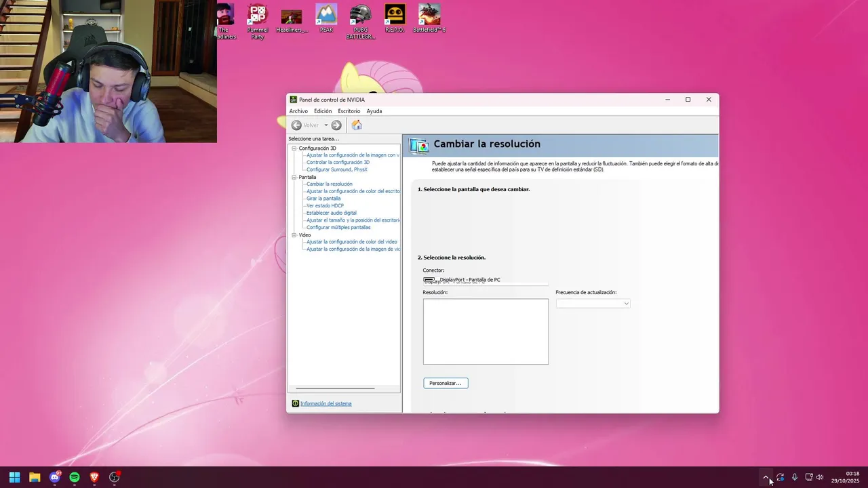This screenshot has width=868, height=488.
Task: Click the task tree horizontal scrollbar
Action: [x=335, y=388]
